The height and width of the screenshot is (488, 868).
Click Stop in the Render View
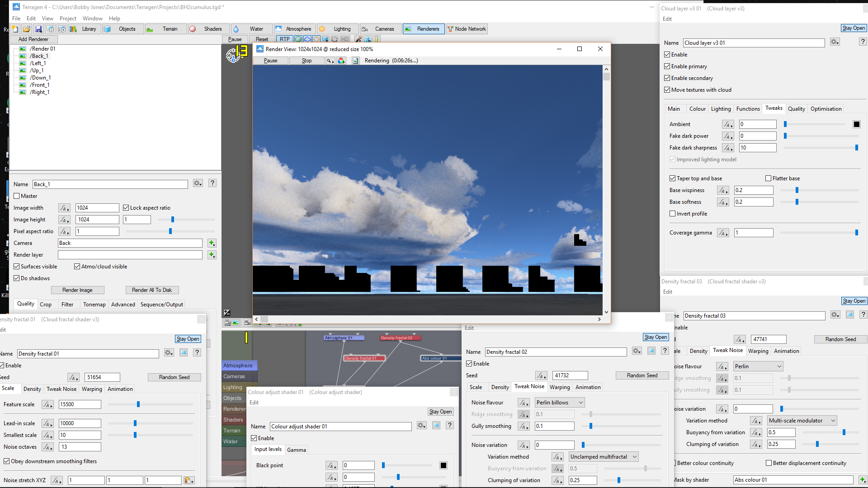coord(307,61)
